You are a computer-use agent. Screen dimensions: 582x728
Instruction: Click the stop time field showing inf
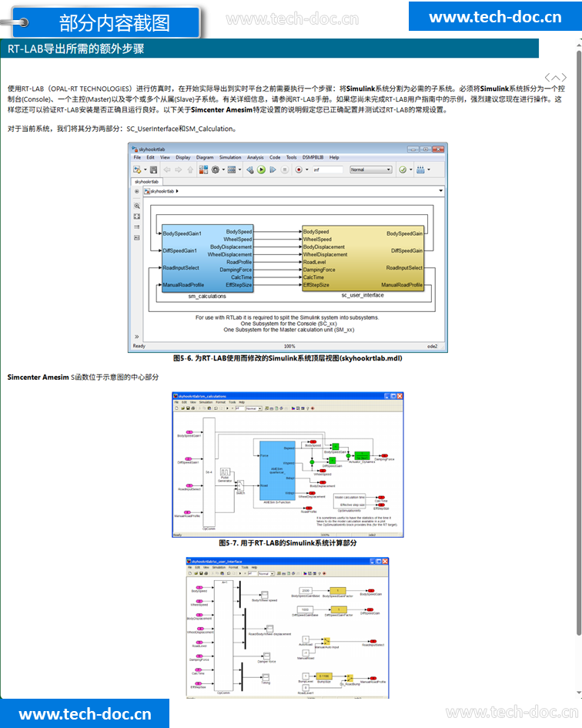pyautogui.click(x=328, y=170)
